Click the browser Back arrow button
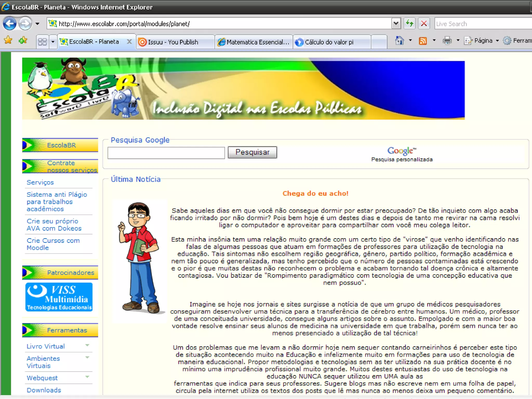The image size is (532, 399). [10, 24]
